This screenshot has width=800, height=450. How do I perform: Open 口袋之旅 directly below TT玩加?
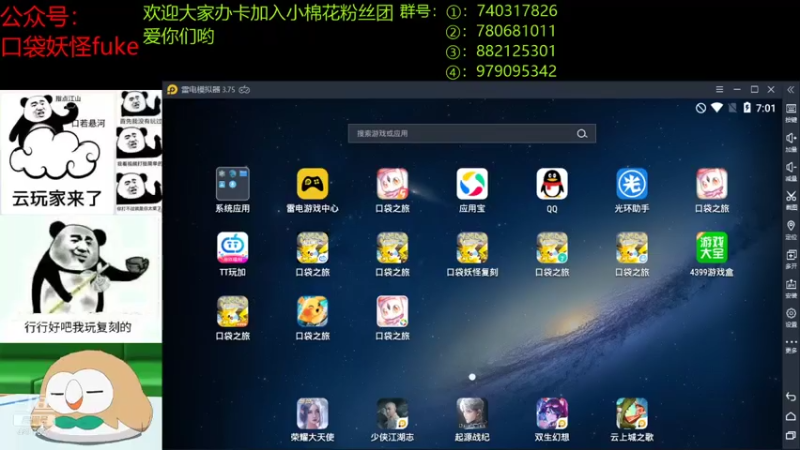tap(233, 312)
